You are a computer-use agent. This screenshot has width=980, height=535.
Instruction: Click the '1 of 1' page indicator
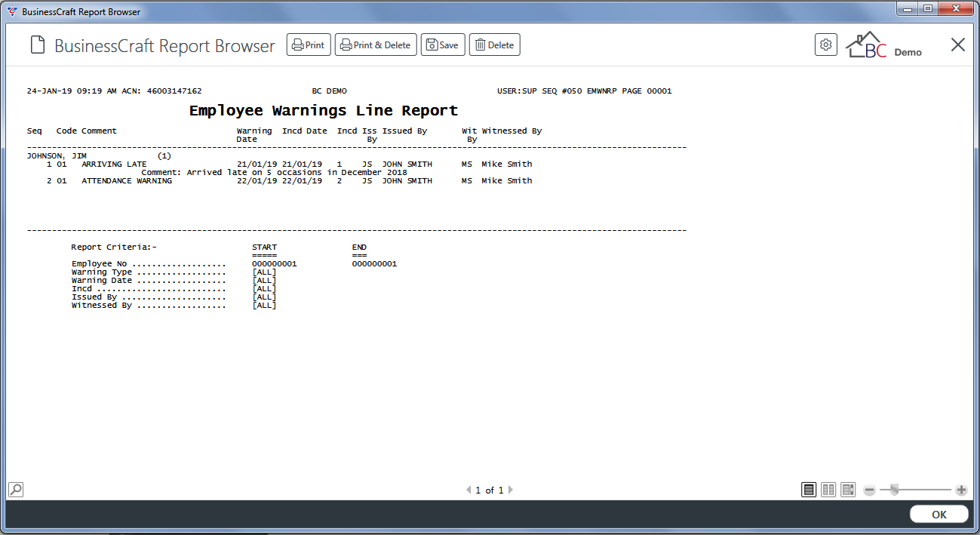(490, 490)
